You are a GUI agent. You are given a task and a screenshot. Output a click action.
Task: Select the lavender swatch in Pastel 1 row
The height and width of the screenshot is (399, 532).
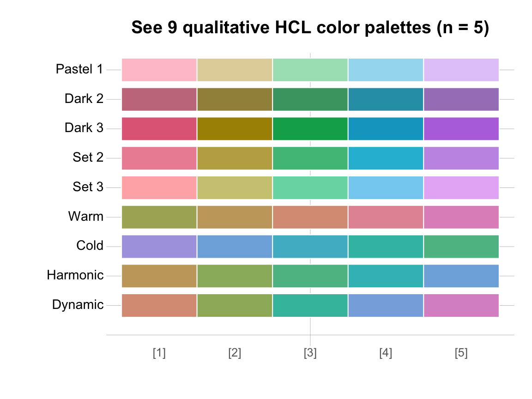[461, 70]
